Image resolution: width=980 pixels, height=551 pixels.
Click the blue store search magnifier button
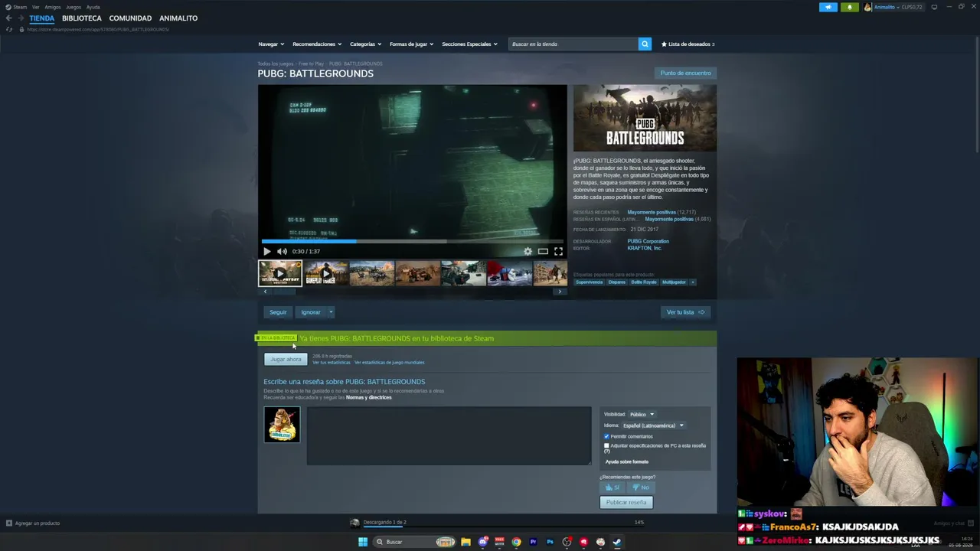point(645,44)
